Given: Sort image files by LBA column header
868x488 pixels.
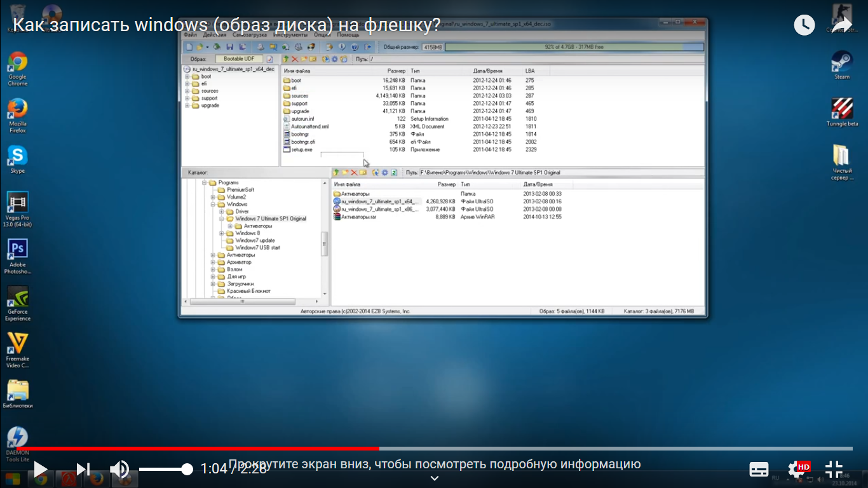Looking at the screenshot, I should coord(530,71).
